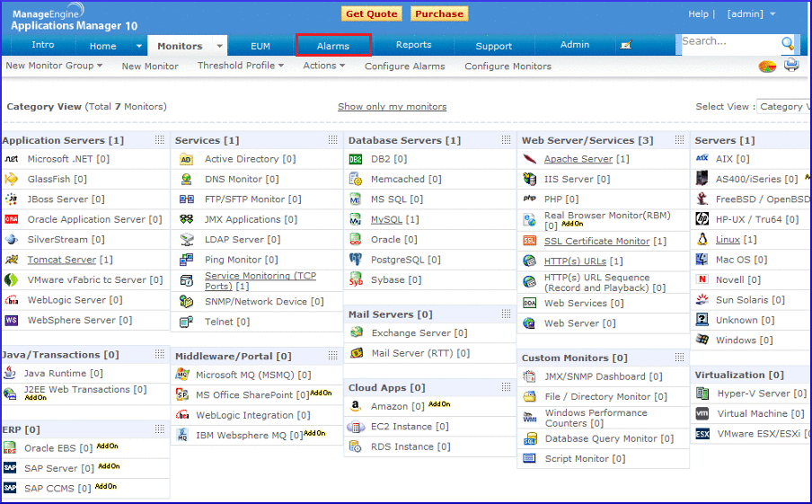Click the Ping Monitor [0] entry
This screenshot has width=812, height=504.
point(242,260)
